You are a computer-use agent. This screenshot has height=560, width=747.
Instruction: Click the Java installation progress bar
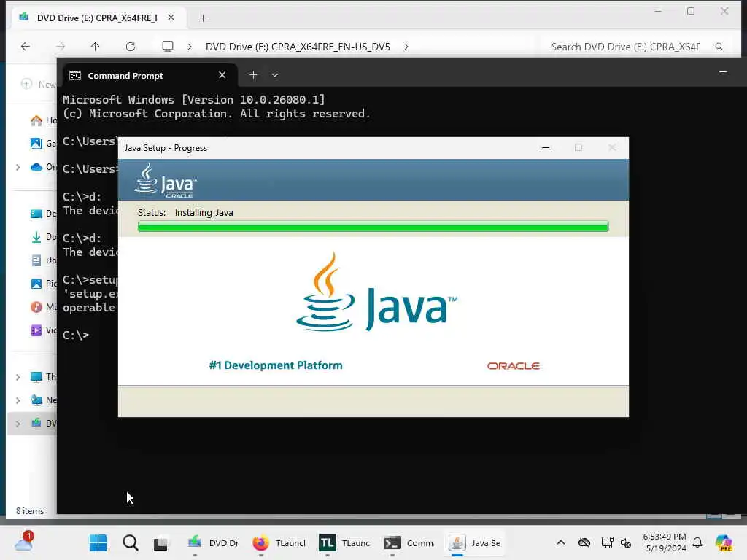tap(373, 226)
